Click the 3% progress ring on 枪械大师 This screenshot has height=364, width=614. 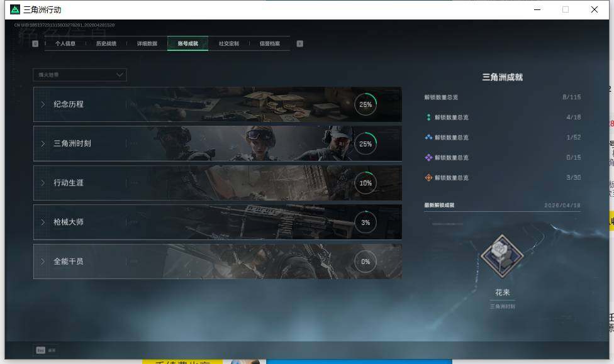click(366, 223)
